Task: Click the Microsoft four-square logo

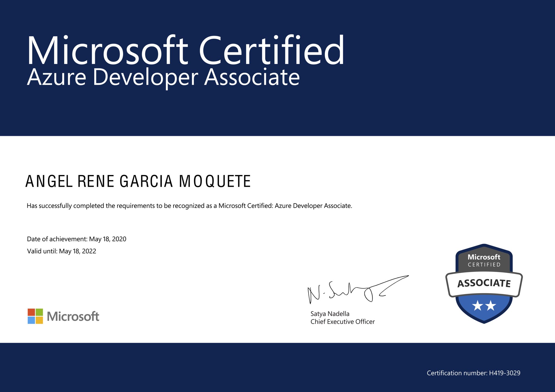Action: click(x=35, y=316)
